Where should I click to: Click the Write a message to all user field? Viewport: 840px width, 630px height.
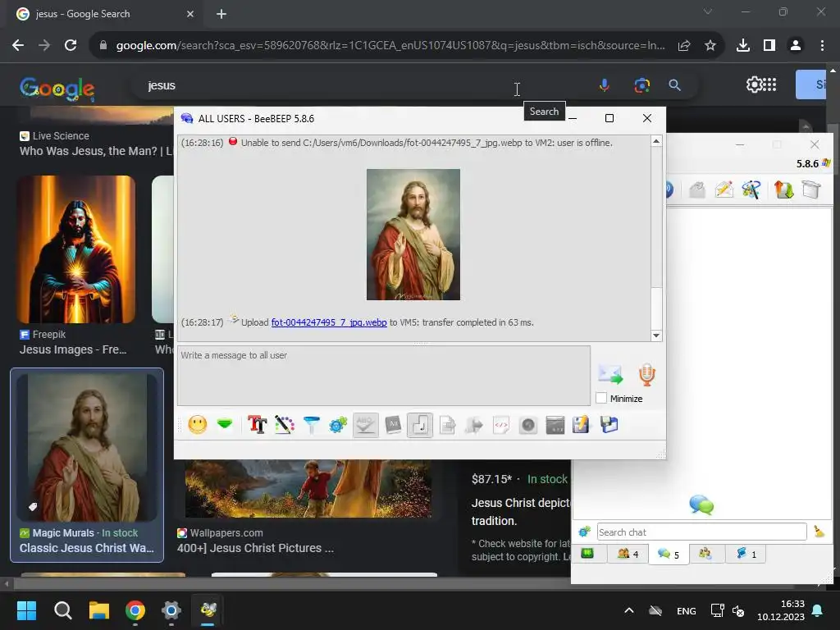pos(384,376)
